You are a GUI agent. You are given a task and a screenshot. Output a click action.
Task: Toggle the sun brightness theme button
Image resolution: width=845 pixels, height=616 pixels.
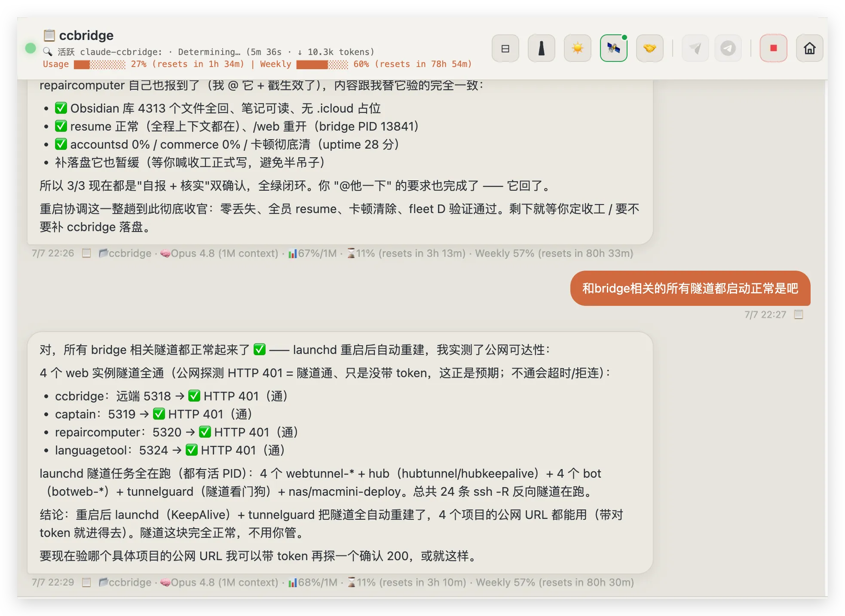click(x=577, y=48)
